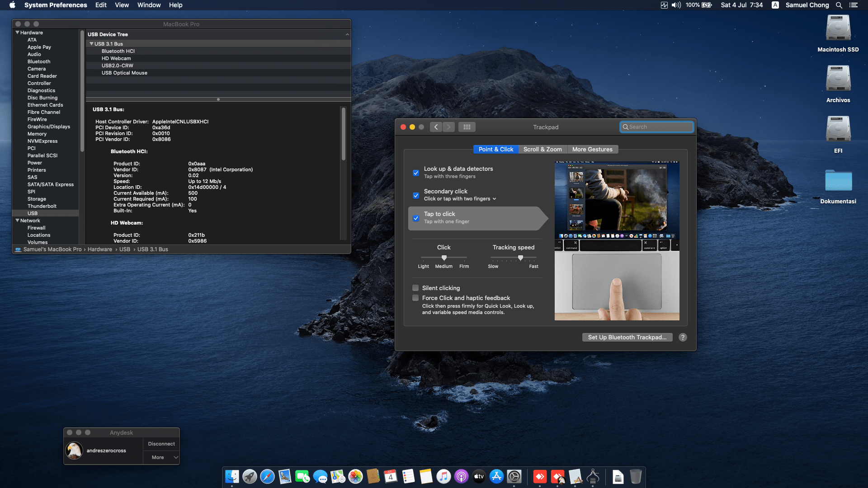Disable Look up & data detectors checkbox

click(416, 173)
